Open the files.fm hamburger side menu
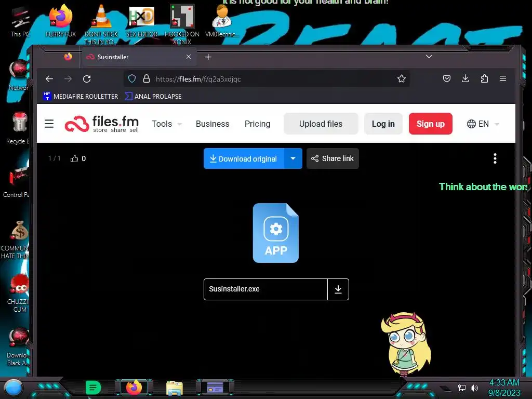 click(49, 124)
